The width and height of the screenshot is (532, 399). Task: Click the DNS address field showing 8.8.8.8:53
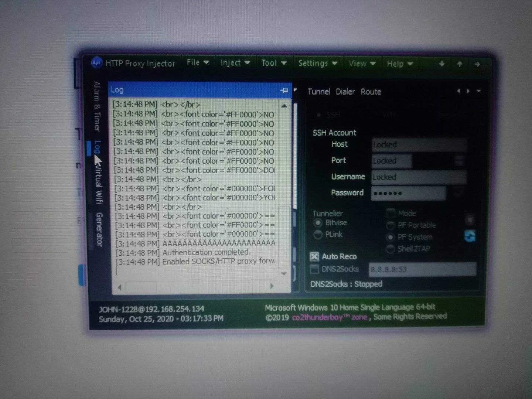click(423, 269)
